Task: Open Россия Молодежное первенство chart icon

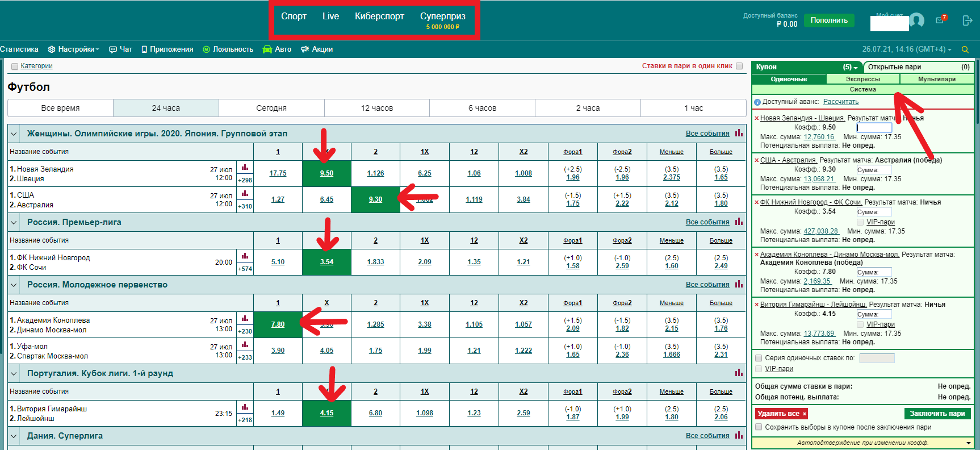Action: click(739, 284)
